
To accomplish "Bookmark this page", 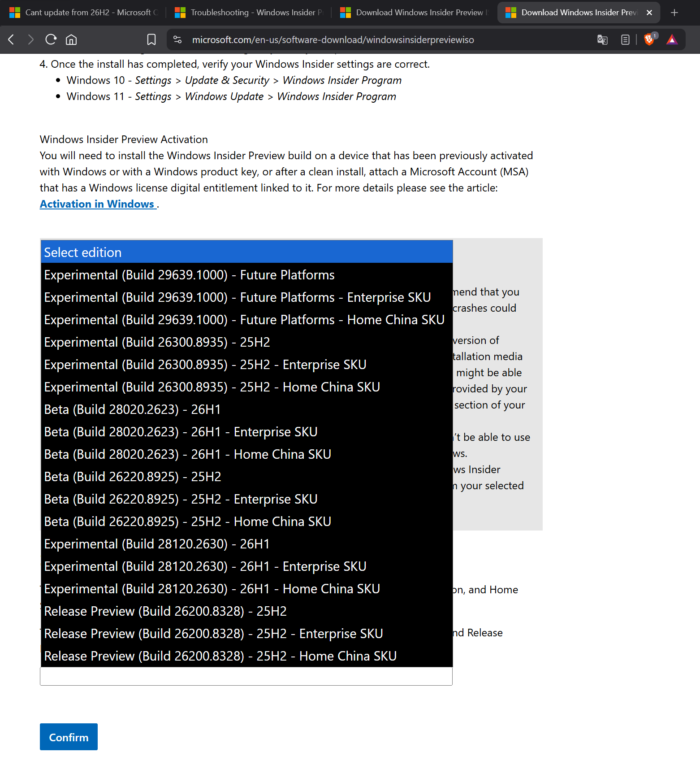I will [x=151, y=40].
